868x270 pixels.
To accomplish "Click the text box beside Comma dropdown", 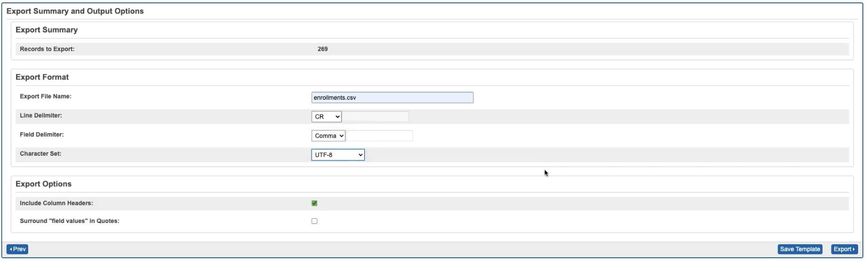I will 379,136.
